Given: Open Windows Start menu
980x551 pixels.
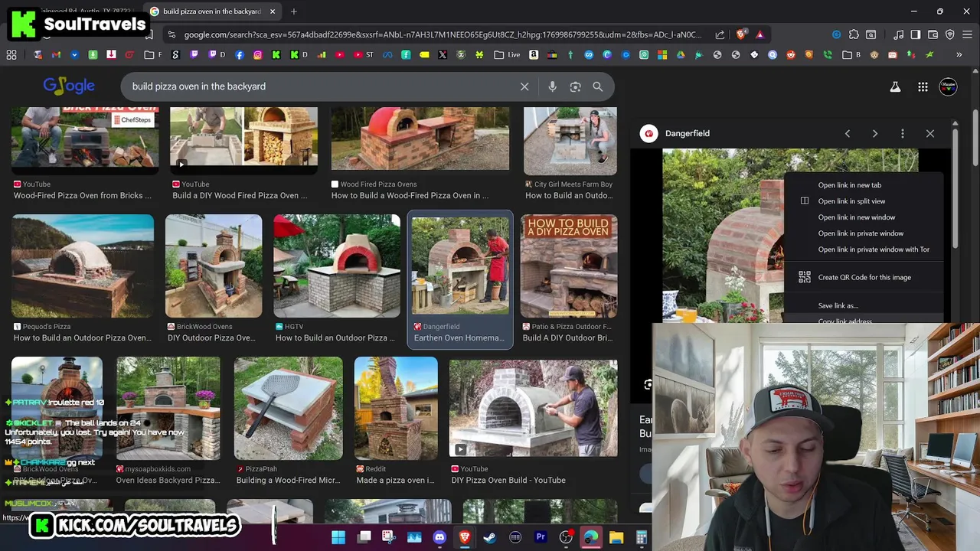Looking at the screenshot, I should (338, 537).
